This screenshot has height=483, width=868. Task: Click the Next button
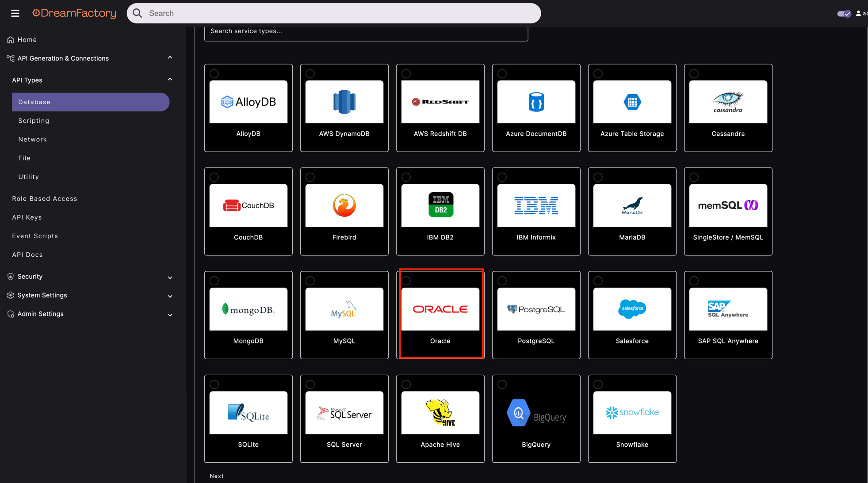click(x=217, y=476)
